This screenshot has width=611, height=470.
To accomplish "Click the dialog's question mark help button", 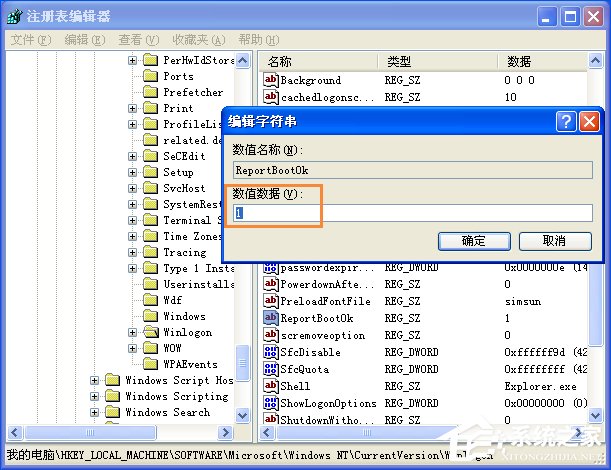I will click(x=566, y=122).
